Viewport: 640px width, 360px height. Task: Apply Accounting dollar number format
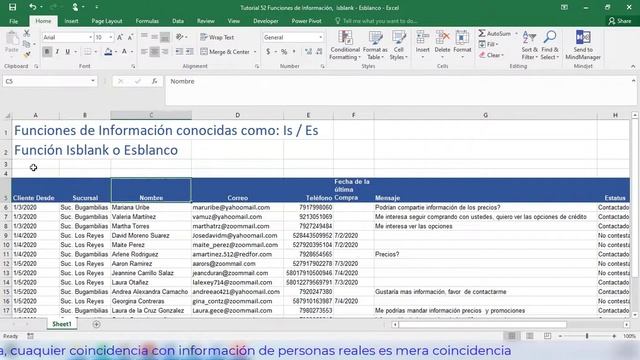click(268, 52)
